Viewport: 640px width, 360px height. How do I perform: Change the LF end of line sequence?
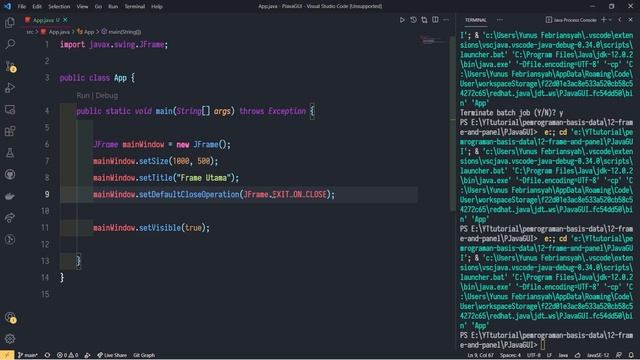coord(549,355)
